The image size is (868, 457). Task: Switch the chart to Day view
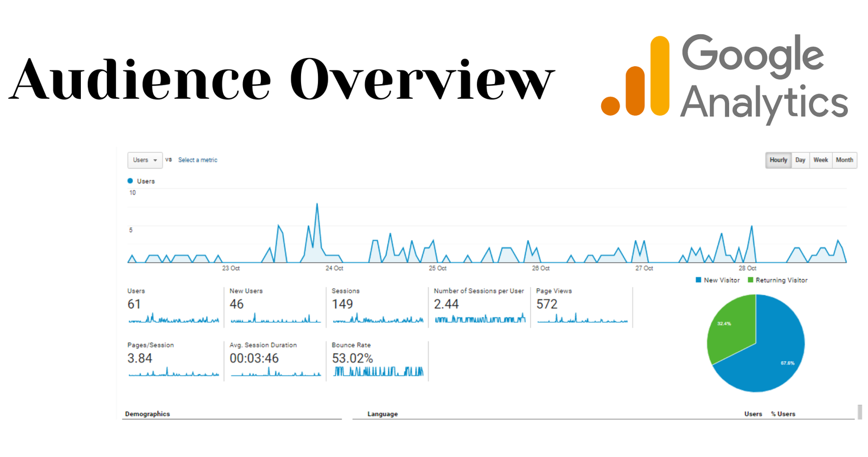click(800, 160)
